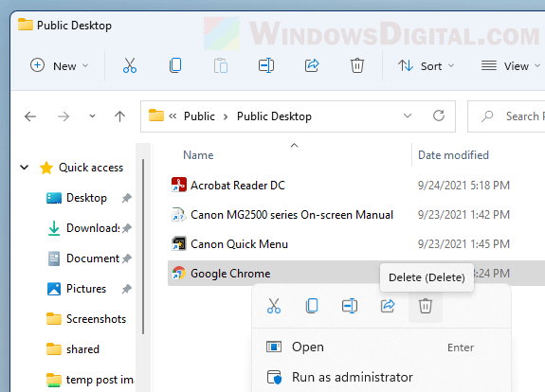Image resolution: width=545 pixels, height=392 pixels.
Task: Click the search magnifier icon
Action: [487, 116]
